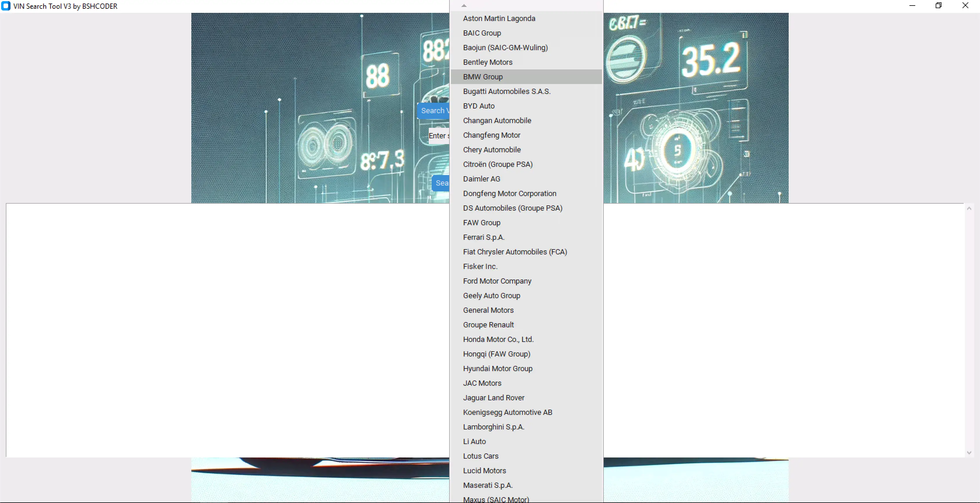980x503 pixels.
Task: Click the VIN Search Tool app icon
Action: (x=6, y=6)
